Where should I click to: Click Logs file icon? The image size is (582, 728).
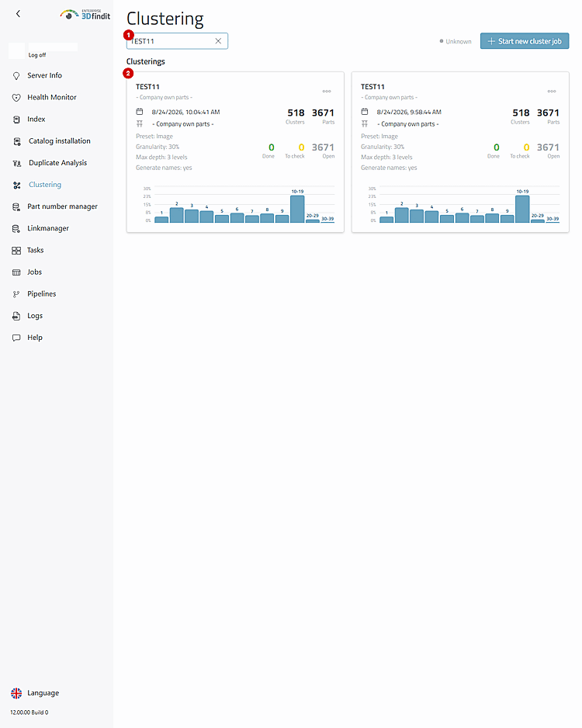tap(16, 316)
